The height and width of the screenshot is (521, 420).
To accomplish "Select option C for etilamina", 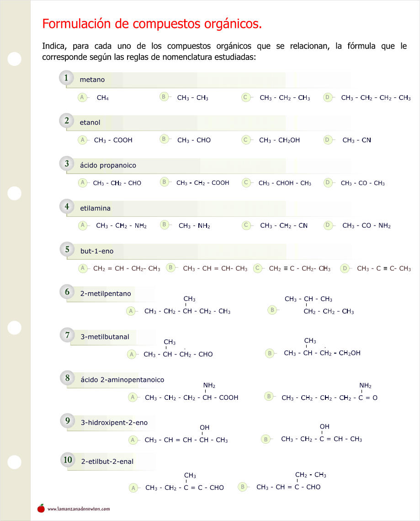I will click(246, 225).
